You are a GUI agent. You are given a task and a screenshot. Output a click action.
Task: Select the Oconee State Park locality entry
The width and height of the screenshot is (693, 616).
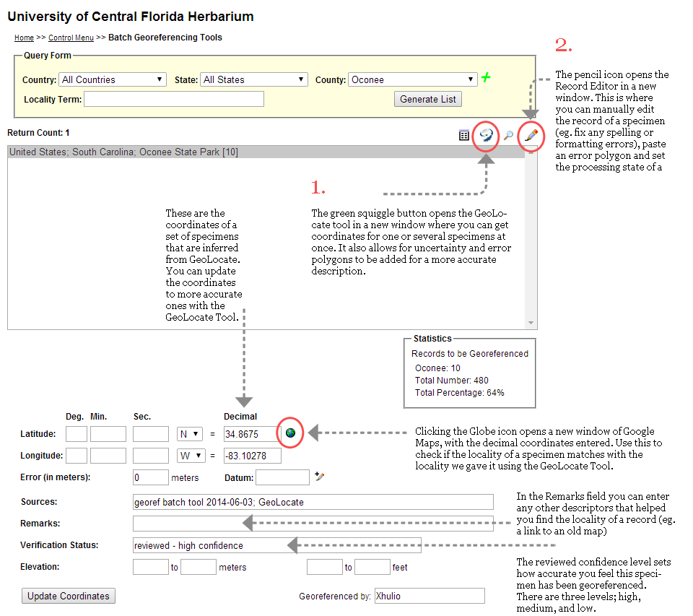[x=123, y=152]
